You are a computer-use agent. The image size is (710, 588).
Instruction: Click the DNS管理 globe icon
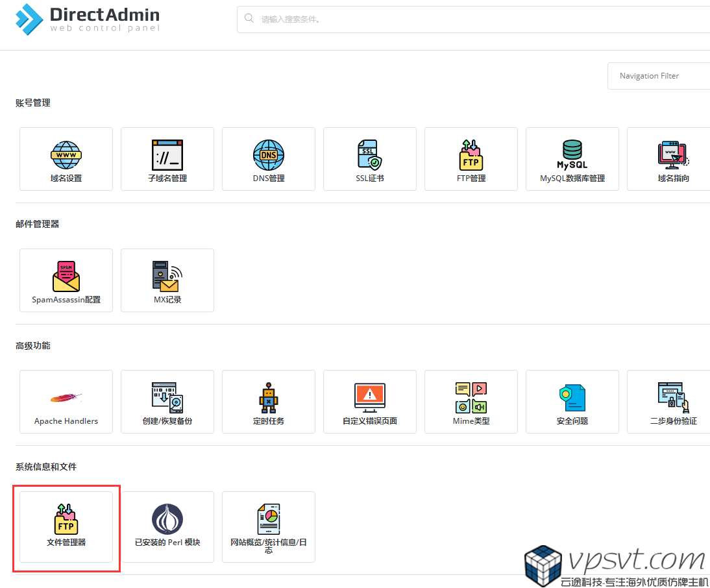269,155
